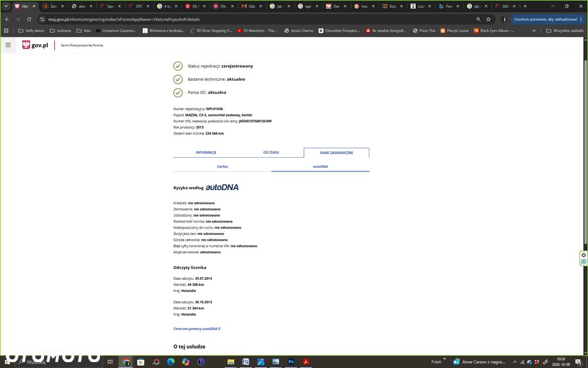The image size is (588, 368).
Task: Go back using the browser back arrow
Action: tap(7, 19)
